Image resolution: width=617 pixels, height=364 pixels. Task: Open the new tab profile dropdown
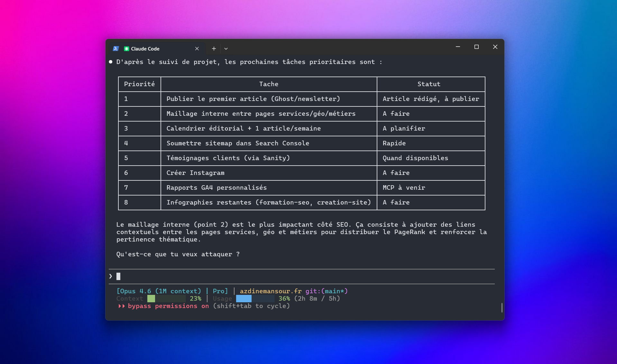[x=226, y=49]
